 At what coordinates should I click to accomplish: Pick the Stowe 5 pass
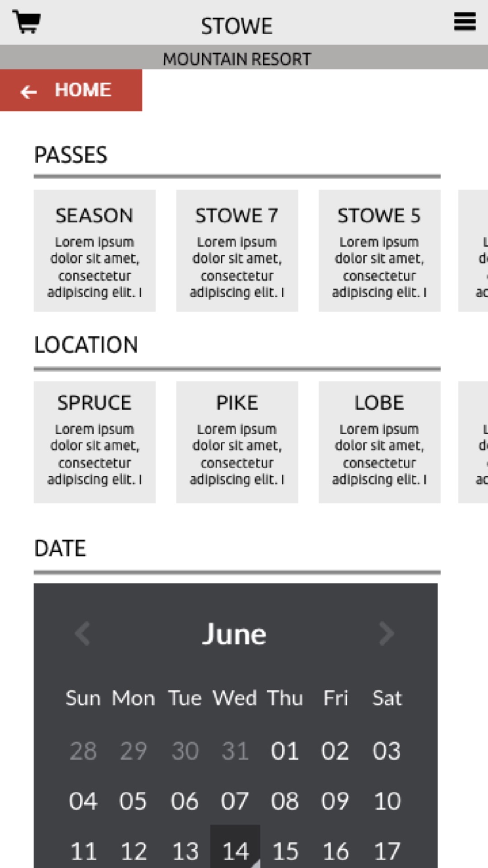[380, 251]
